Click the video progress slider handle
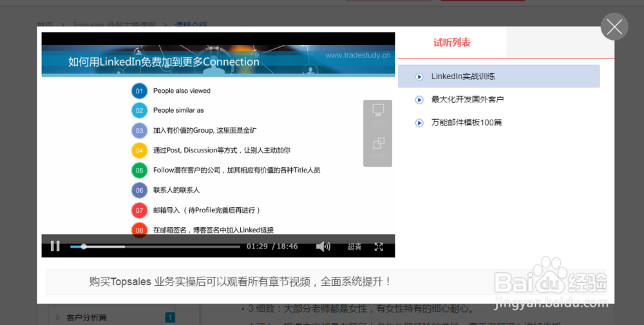The image size is (644, 325). tap(84, 246)
